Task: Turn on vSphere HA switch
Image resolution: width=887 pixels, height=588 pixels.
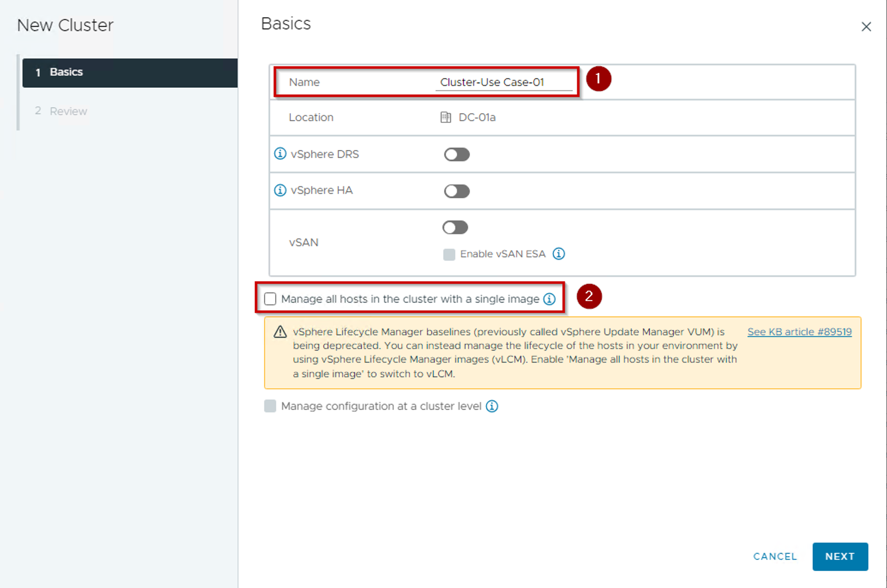Action: point(457,191)
